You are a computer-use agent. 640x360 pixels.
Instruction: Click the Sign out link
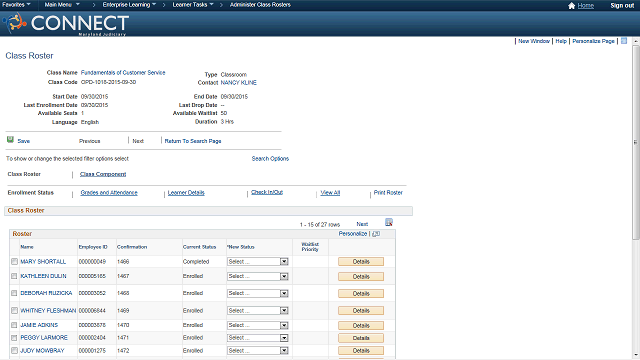tap(622, 5)
